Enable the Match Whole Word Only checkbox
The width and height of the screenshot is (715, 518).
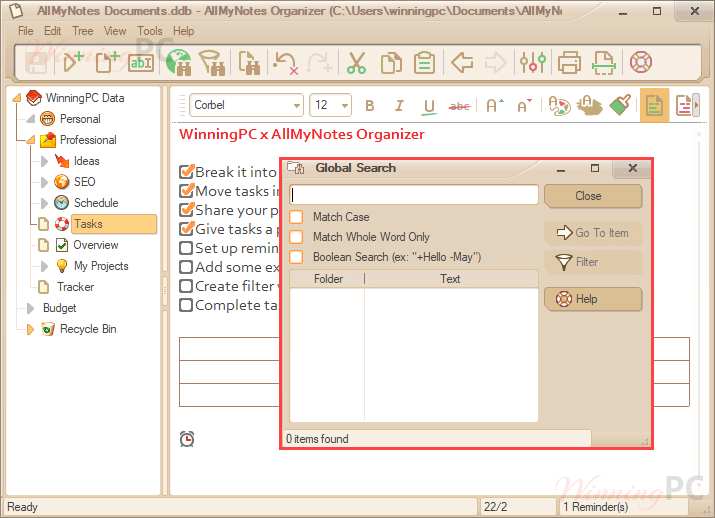pyautogui.click(x=296, y=237)
